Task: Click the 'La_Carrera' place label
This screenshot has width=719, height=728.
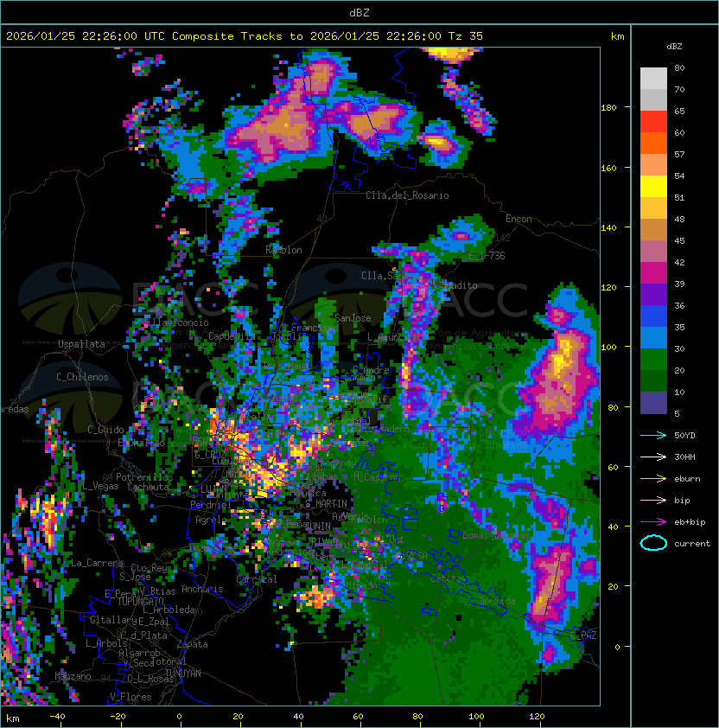Action: [97, 563]
